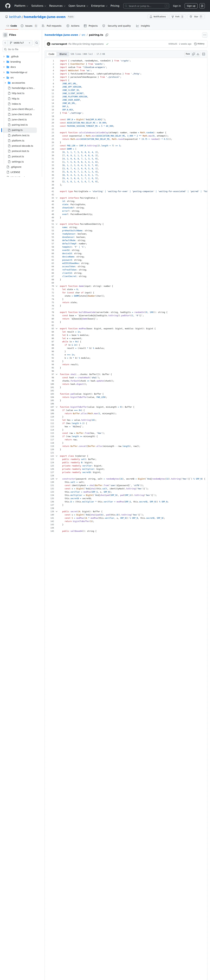Image resolution: width=210 pixels, height=980 pixels.
Task: Open the Enterprise dropdown menu
Action: (99, 6)
